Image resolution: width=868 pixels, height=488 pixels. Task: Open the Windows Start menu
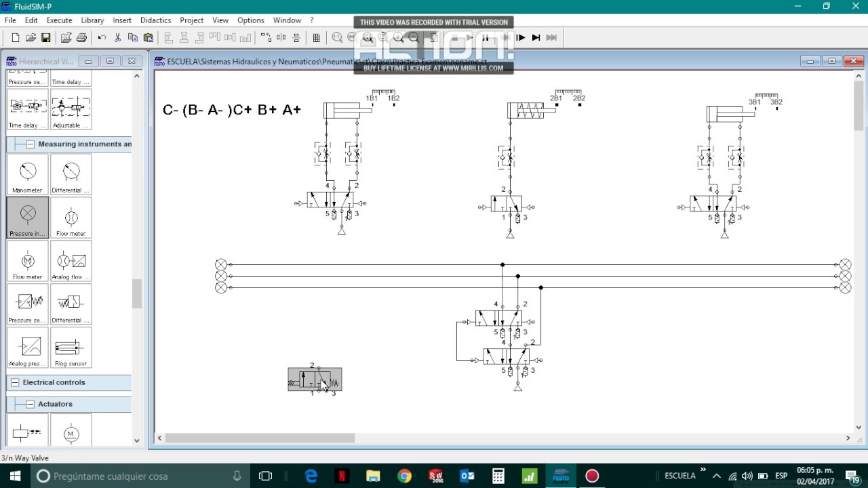pos(15,476)
